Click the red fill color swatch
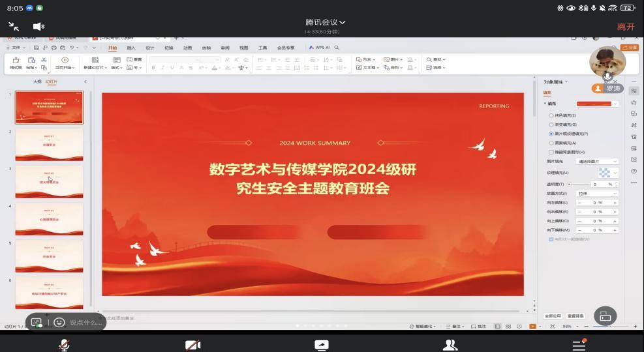The image size is (644, 352). tap(594, 104)
